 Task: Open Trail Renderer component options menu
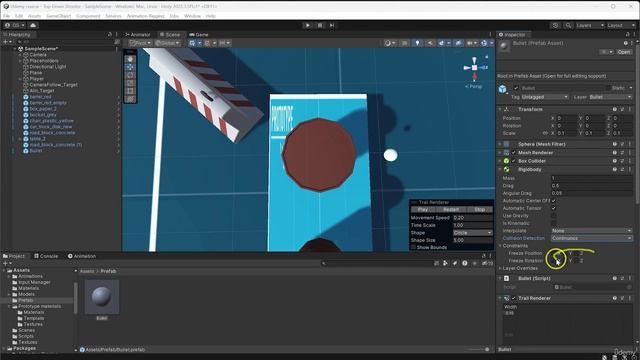tap(630, 298)
